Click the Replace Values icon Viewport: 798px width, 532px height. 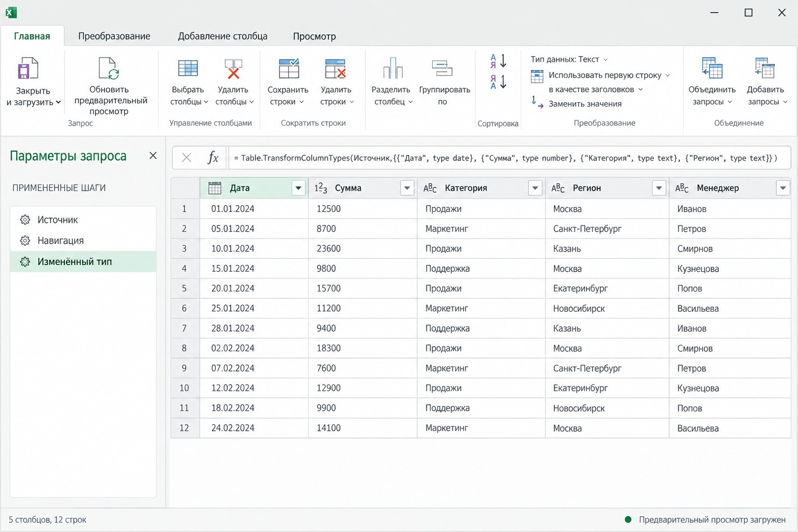coord(537,102)
